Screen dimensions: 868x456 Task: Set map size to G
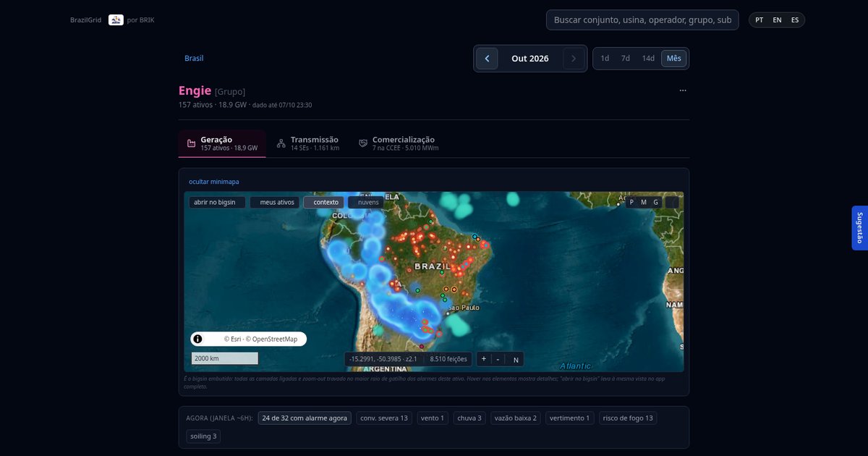click(656, 202)
